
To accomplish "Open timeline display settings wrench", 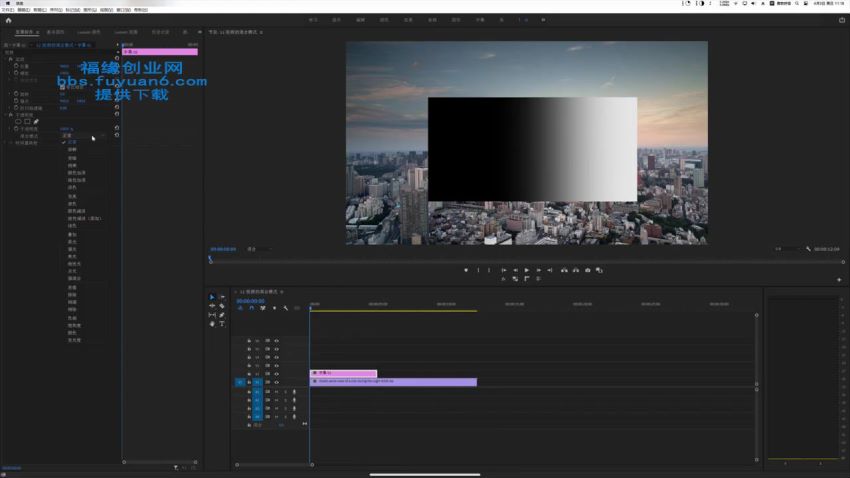I will (x=286, y=308).
